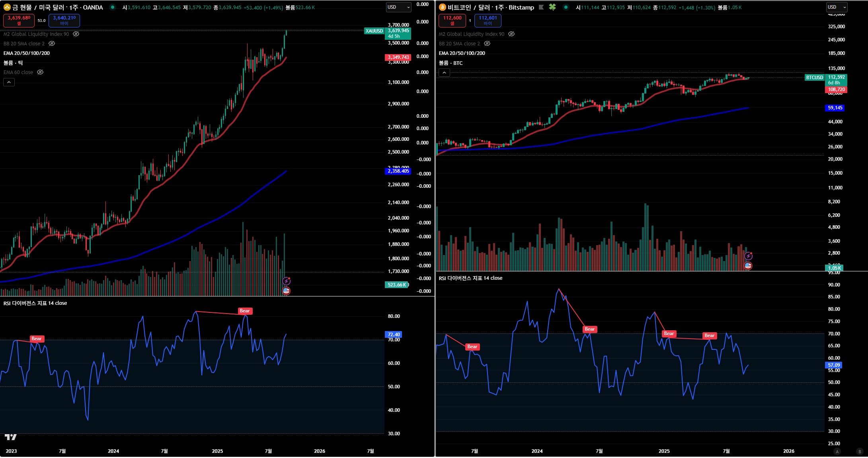Click the green clover icon on Bitcoin chart
Image resolution: width=868 pixels, height=458 pixels.
[x=552, y=7]
